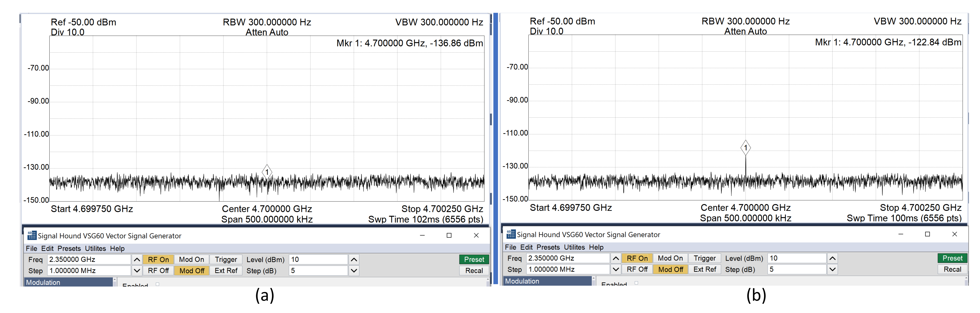
Task: Toggle RF On in left generator window
Action: [x=158, y=259]
